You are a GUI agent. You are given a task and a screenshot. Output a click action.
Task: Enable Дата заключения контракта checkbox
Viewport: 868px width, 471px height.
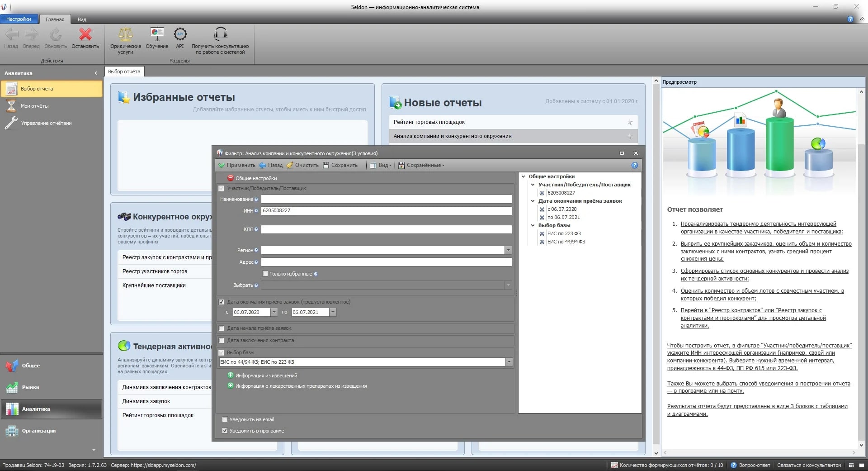(x=222, y=340)
